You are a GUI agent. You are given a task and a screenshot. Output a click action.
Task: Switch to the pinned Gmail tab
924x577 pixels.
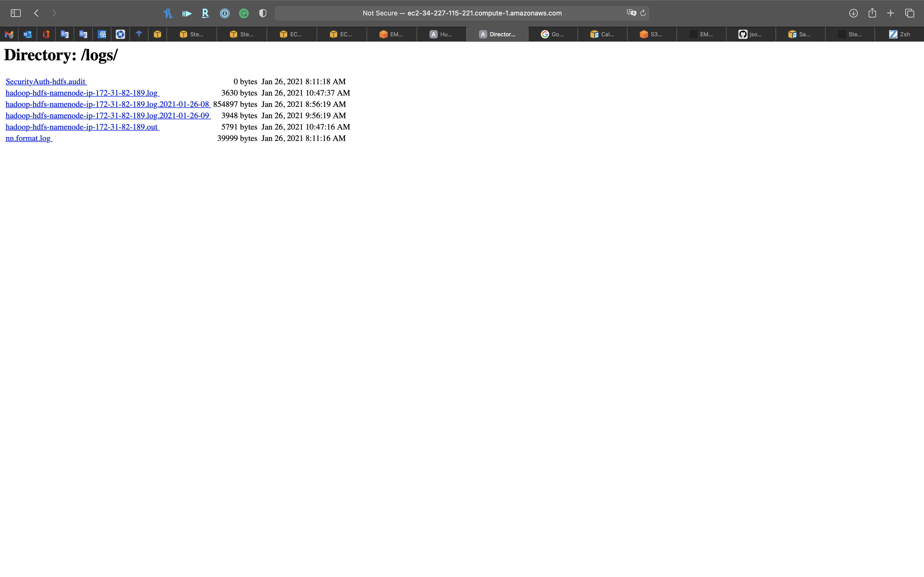pos(9,34)
